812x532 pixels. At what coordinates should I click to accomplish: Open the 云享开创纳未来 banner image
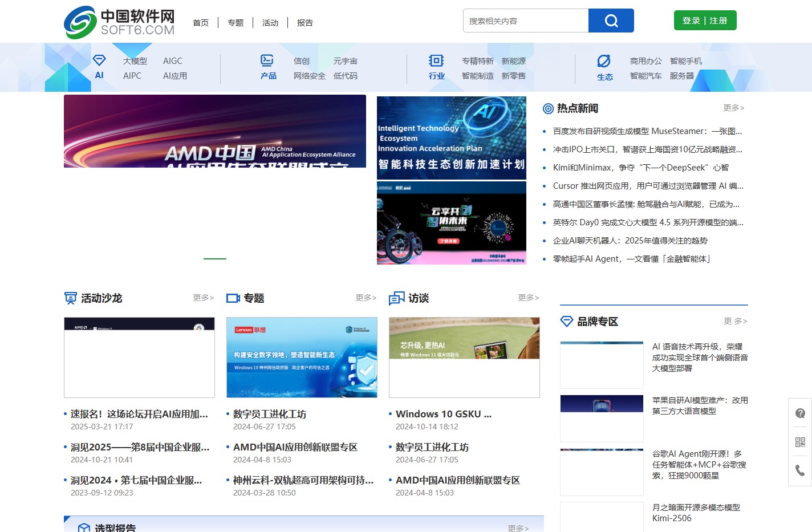[452, 223]
